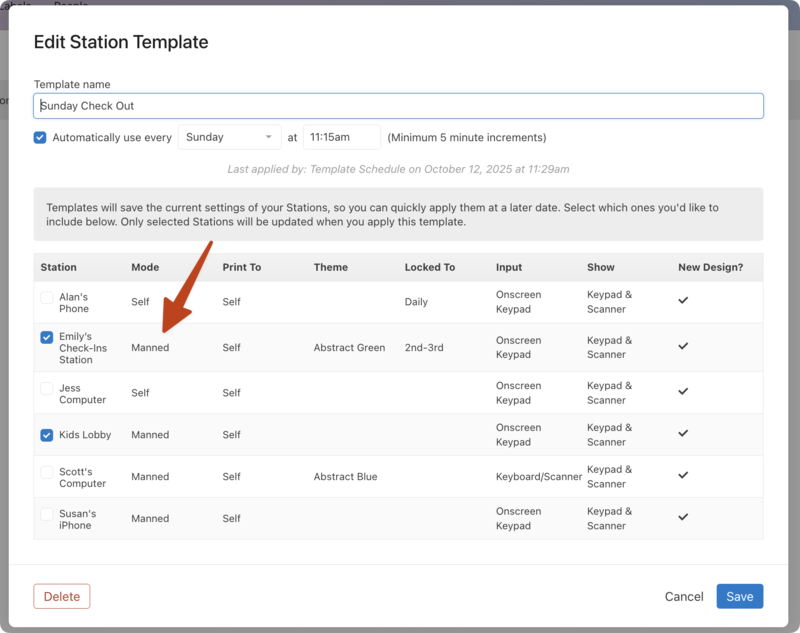Open the Sunday day-of-week dropdown

[229, 137]
